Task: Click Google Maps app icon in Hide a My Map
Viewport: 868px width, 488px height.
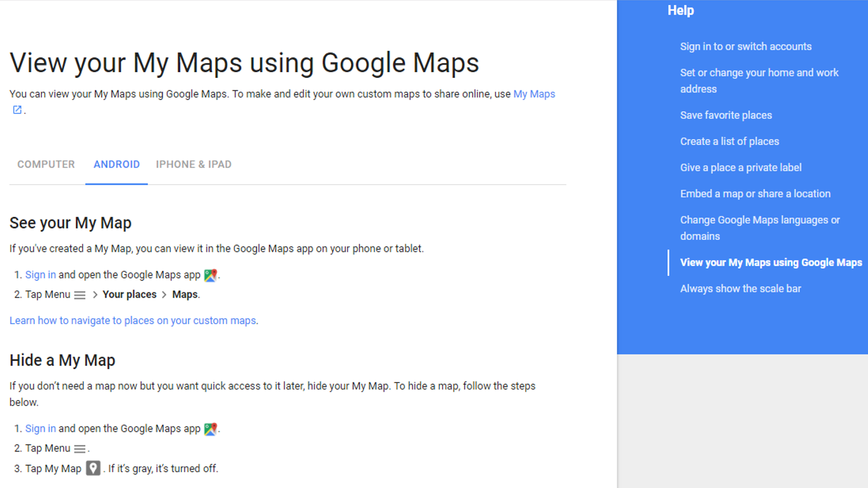Action: click(211, 429)
